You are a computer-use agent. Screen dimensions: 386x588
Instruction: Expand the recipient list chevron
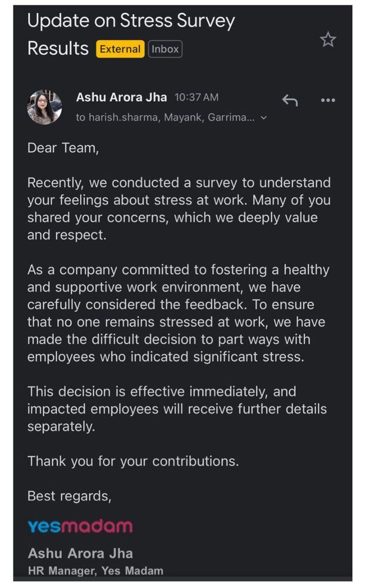[x=263, y=117]
